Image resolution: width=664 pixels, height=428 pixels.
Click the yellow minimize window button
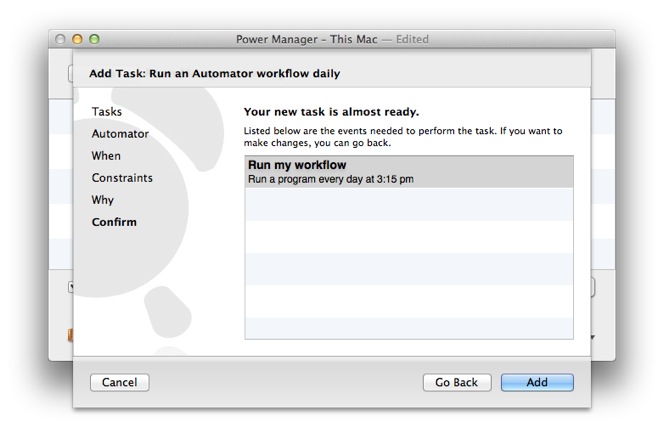click(77, 39)
